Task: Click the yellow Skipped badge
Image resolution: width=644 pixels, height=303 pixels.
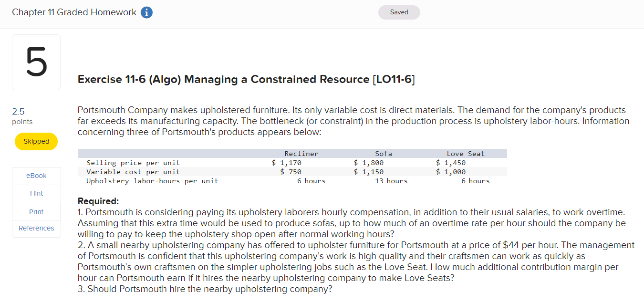Action: [x=36, y=141]
